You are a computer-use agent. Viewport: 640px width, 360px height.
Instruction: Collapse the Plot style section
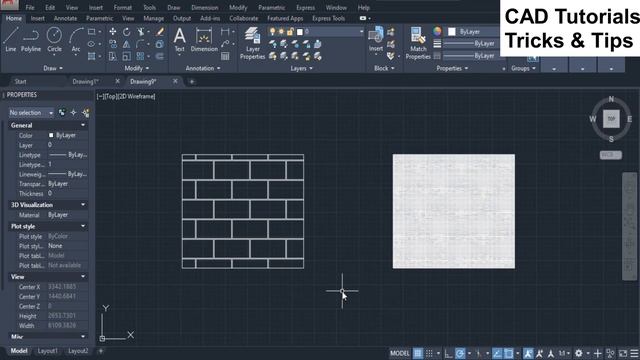tap(83, 226)
